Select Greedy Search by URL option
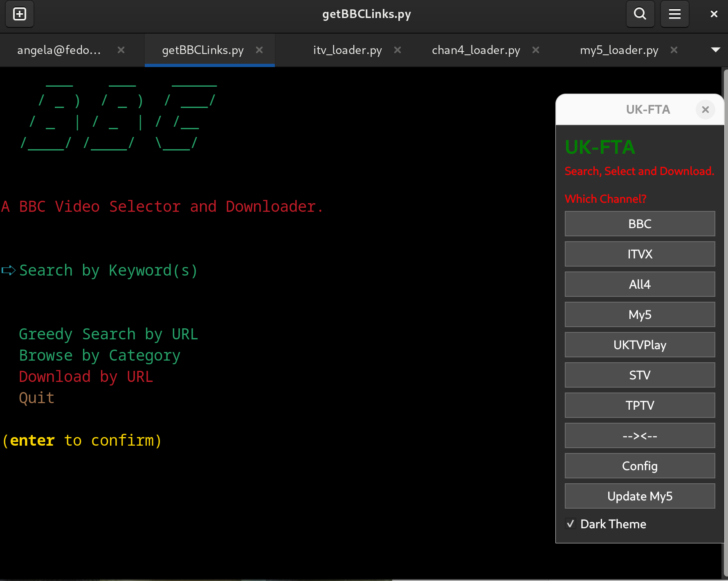This screenshot has height=581, width=728. (108, 334)
